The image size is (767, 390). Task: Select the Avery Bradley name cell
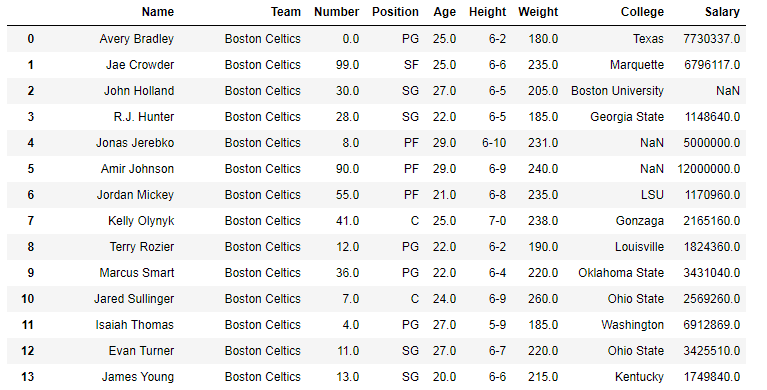(x=136, y=39)
